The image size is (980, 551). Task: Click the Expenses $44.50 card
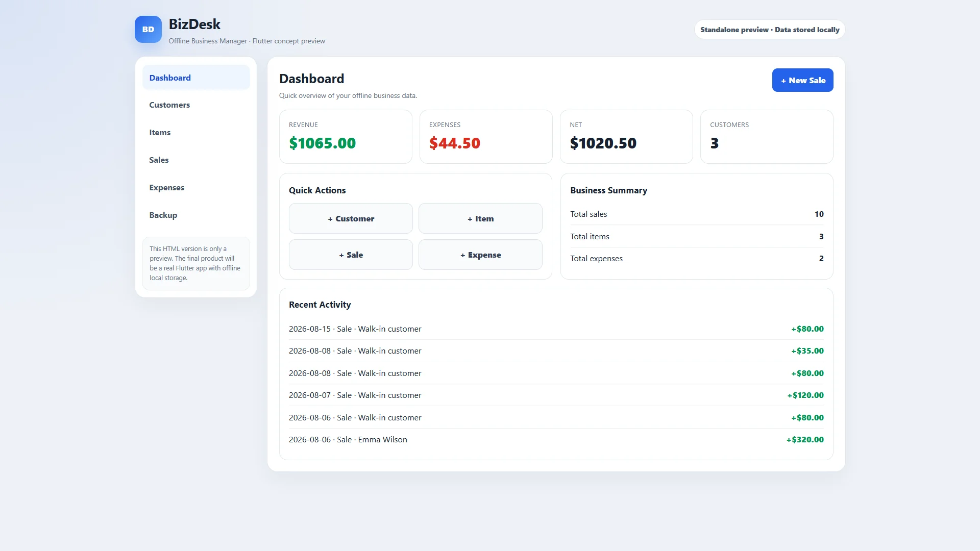[x=486, y=137]
